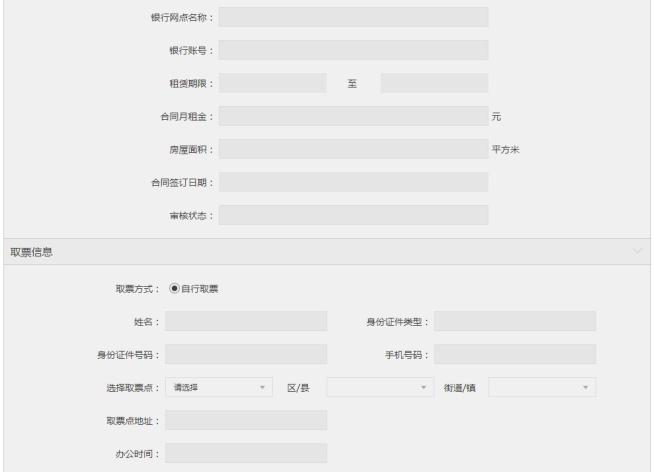The height and width of the screenshot is (473, 653).
Task: Click the 银行网点名称 input field
Action: 354,17
